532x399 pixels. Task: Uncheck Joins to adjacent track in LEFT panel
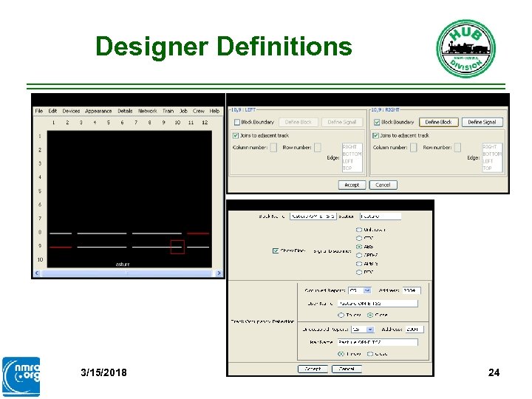236,135
